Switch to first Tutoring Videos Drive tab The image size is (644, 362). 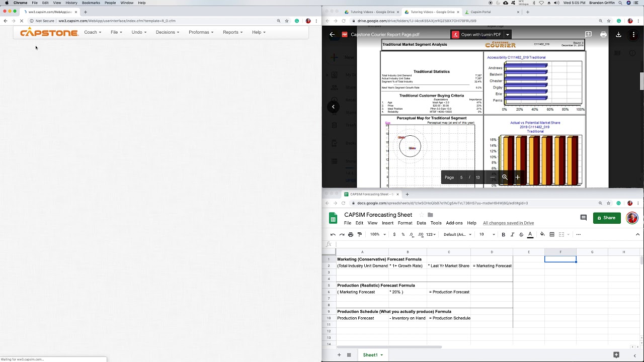[371, 12]
